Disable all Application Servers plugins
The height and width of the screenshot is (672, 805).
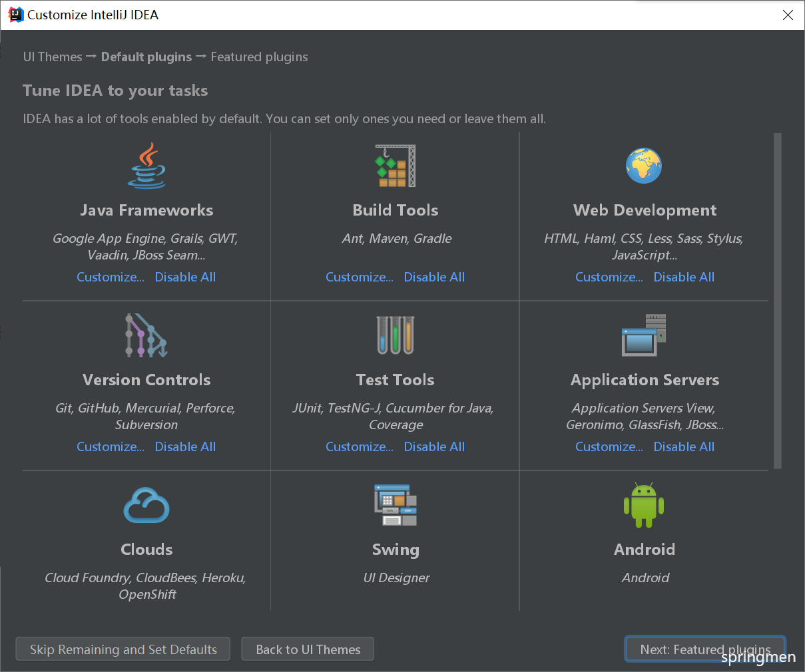tap(684, 446)
